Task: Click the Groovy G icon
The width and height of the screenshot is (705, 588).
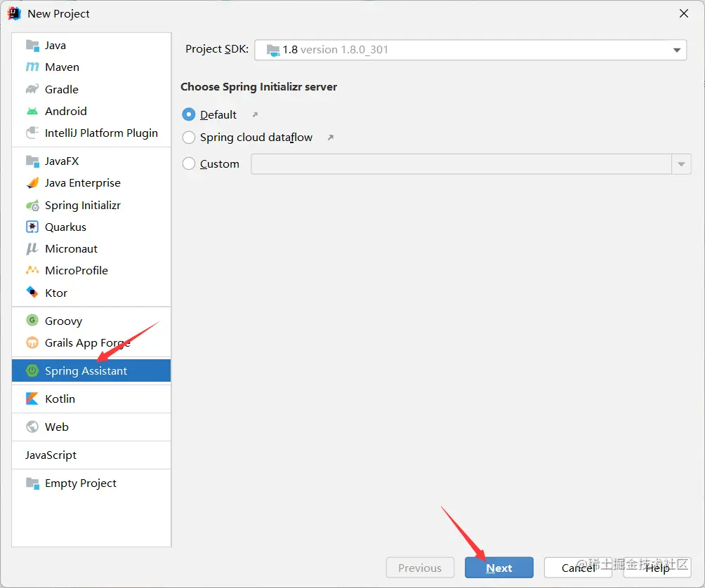Action: click(x=32, y=321)
